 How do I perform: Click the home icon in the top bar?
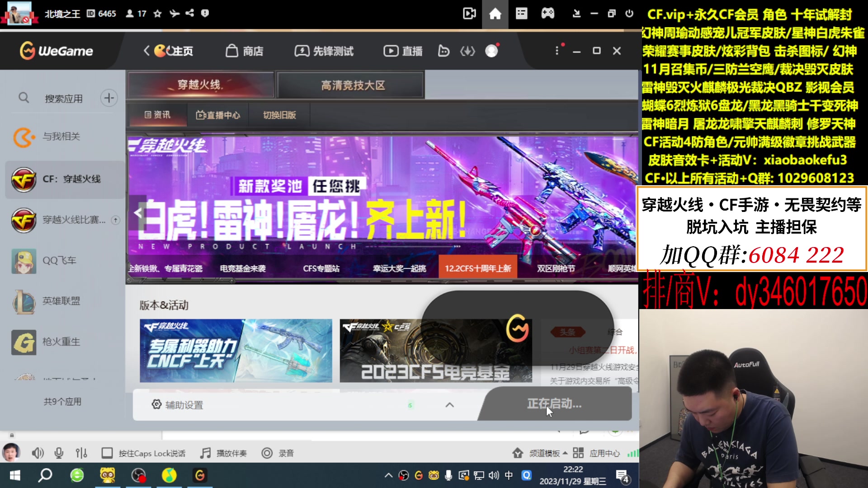click(495, 14)
